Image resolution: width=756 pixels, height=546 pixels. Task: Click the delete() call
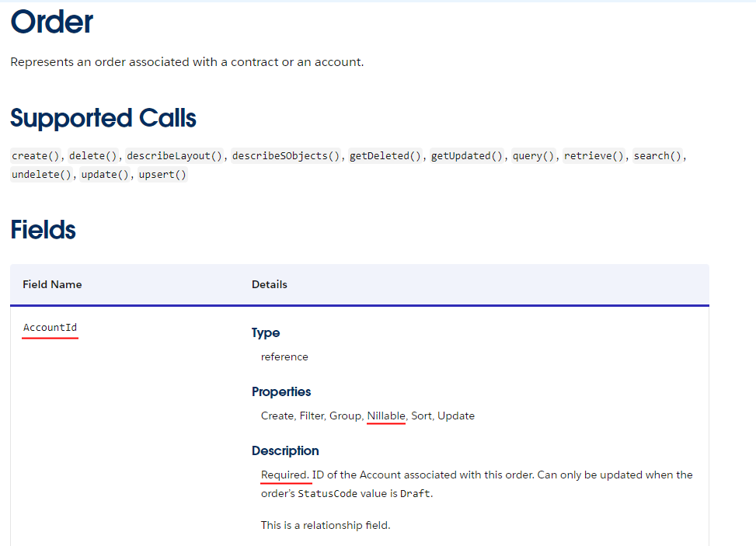click(x=93, y=155)
